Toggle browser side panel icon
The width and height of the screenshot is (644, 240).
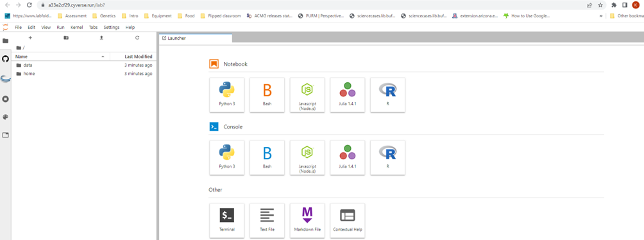point(624,5)
